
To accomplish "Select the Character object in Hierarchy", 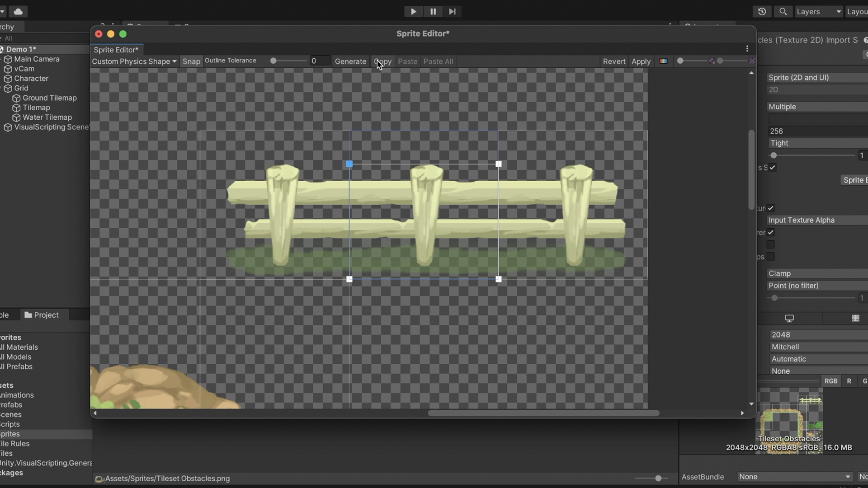I will [31, 79].
